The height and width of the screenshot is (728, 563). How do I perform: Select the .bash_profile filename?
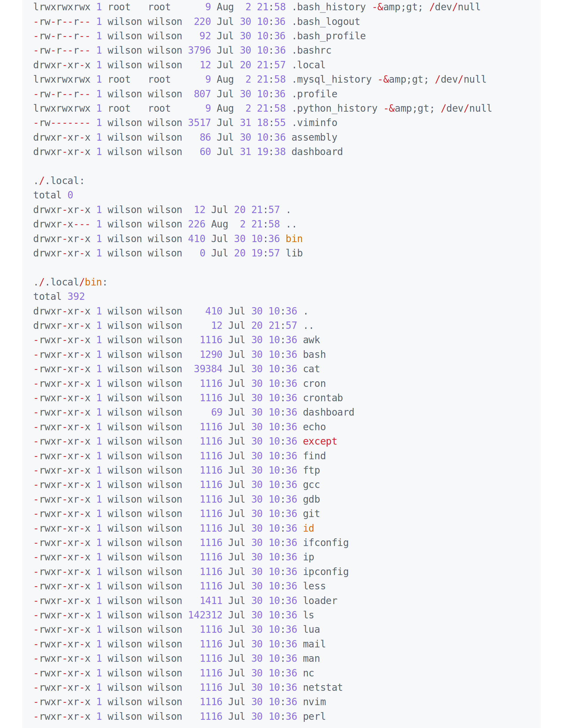pos(328,36)
